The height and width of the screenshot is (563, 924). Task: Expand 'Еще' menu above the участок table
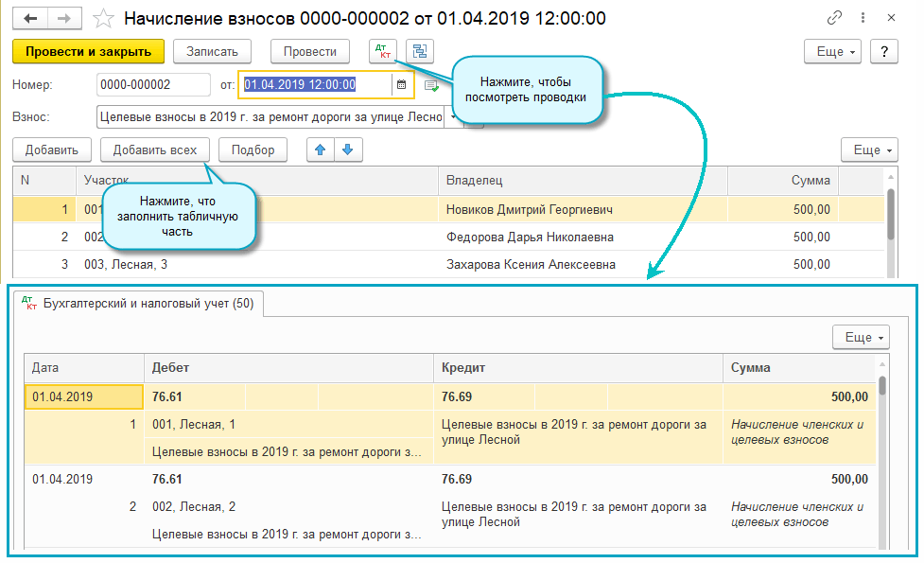869,150
